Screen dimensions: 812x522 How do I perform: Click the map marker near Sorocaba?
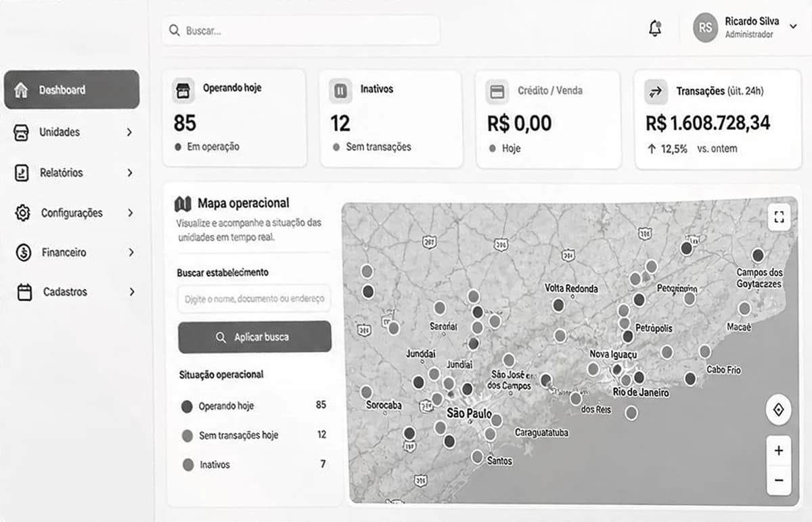tap(366, 391)
